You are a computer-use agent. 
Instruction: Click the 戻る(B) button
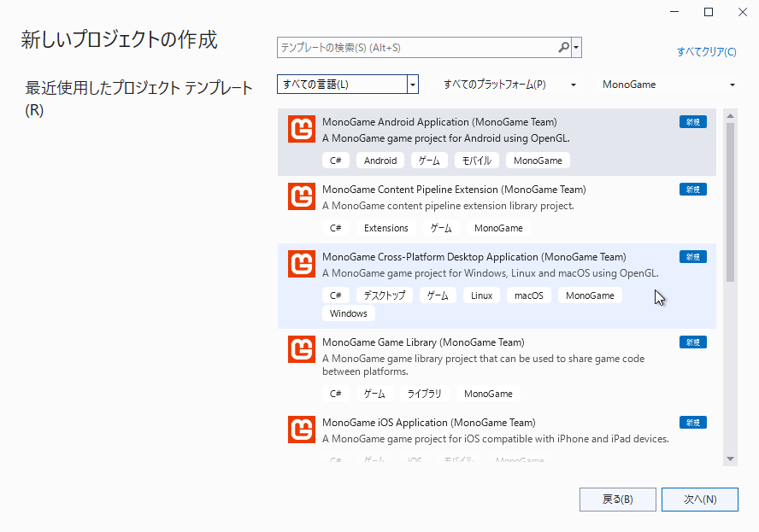coord(618,499)
